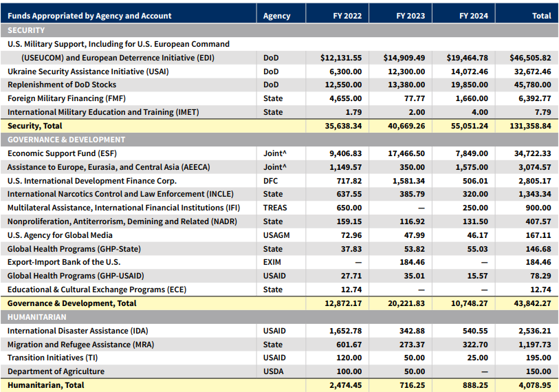
Task: Click the 'Governance & Development, Total' label
Action: (x=72, y=303)
